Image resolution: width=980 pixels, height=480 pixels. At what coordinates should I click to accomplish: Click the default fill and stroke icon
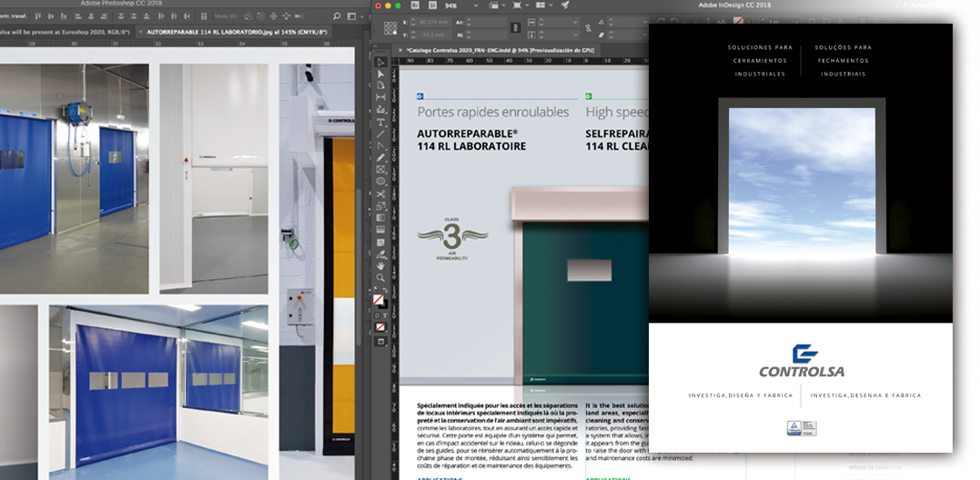click(x=376, y=288)
